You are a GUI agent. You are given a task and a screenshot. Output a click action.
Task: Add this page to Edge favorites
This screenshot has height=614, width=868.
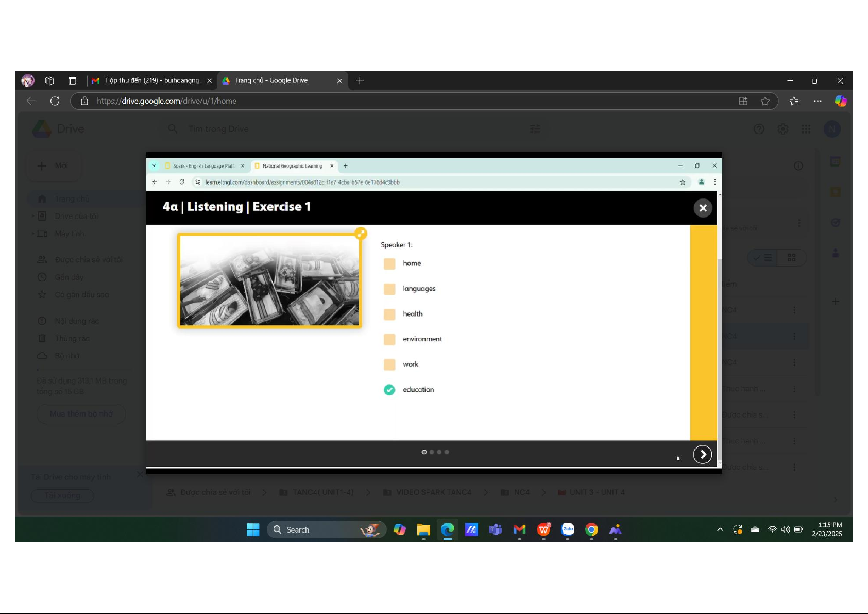[765, 101]
